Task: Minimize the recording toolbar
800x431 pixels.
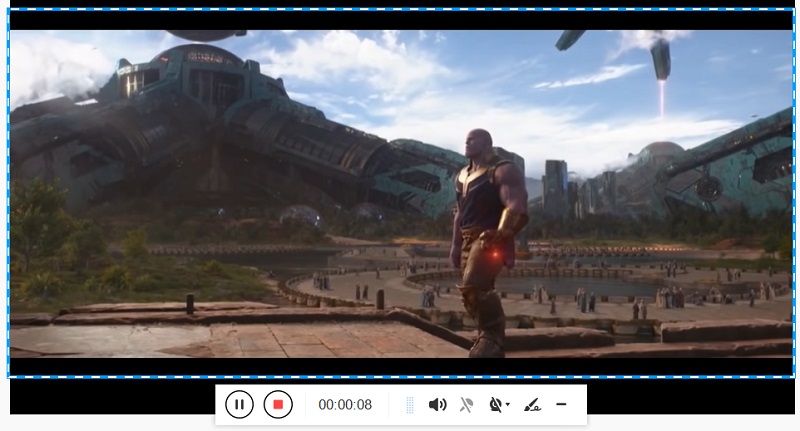Action: tap(561, 404)
